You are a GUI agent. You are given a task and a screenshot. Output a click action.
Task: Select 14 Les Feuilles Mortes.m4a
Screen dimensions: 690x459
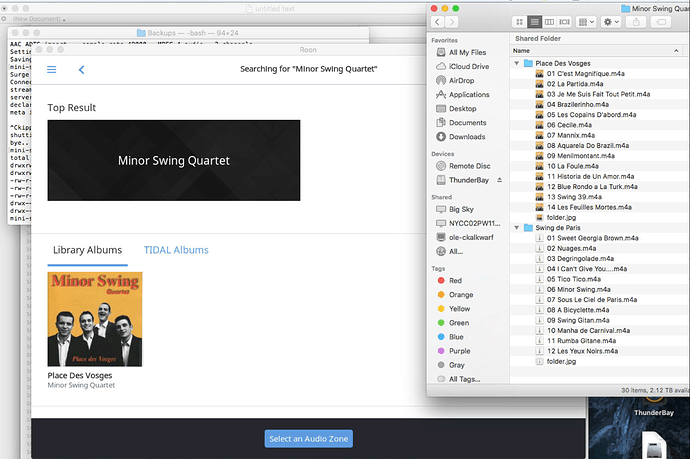(x=600, y=207)
